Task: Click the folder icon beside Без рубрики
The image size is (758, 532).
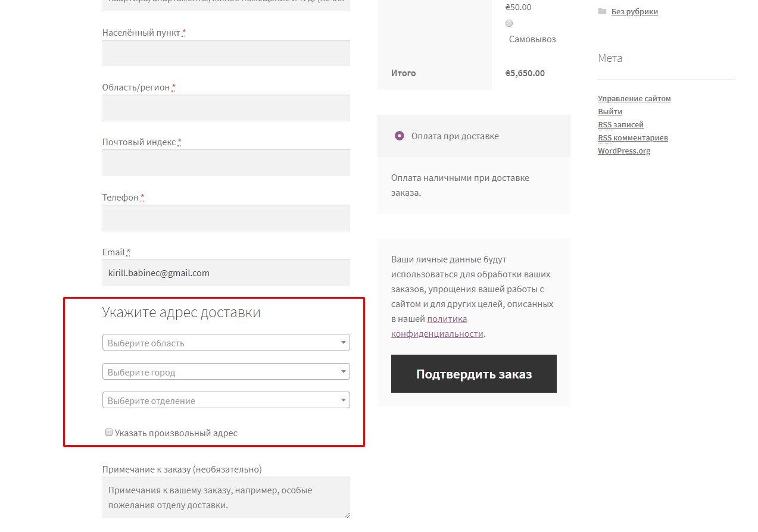Action: (x=602, y=11)
